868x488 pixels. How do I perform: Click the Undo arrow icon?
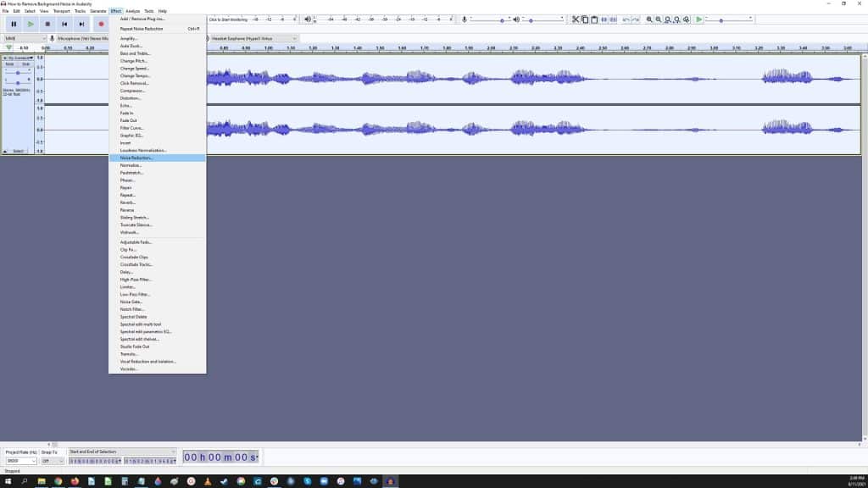click(626, 19)
